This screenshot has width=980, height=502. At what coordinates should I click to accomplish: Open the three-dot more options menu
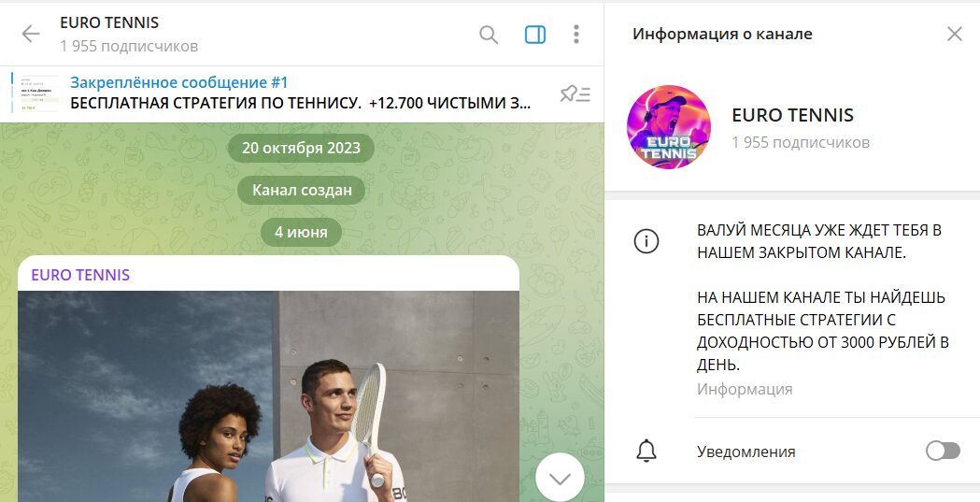576,35
